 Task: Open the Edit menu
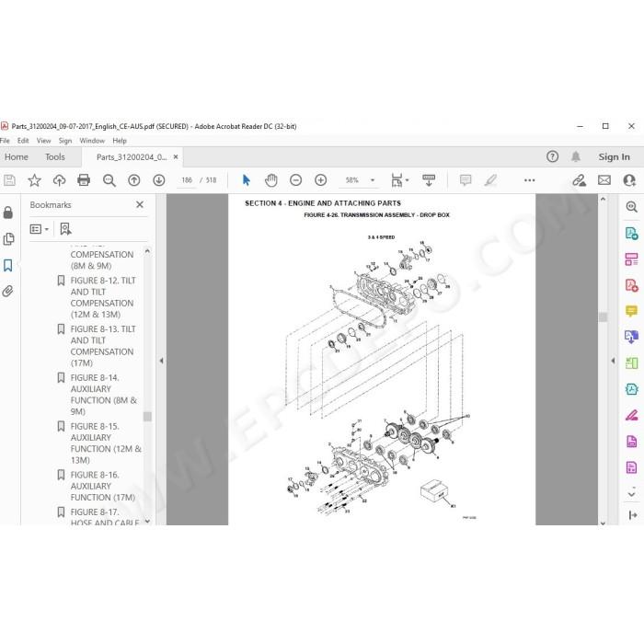coord(23,141)
